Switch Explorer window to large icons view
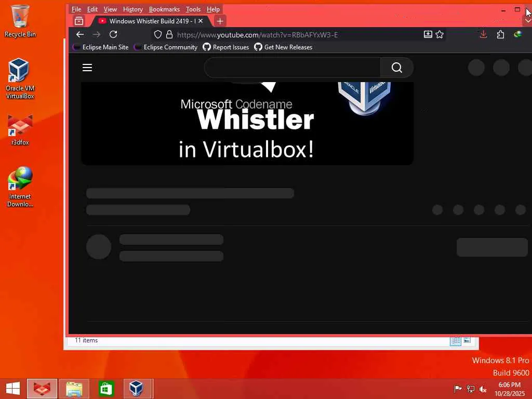532x399 pixels. [467, 340]
